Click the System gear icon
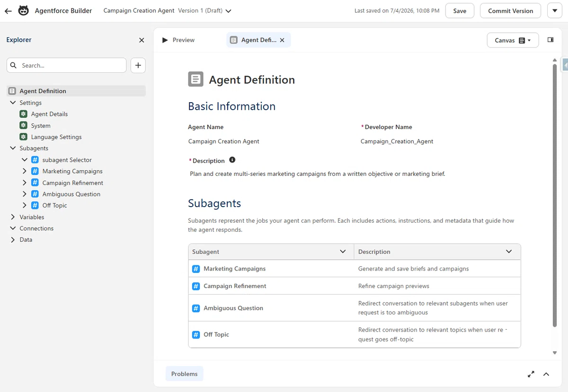The image size is (568, 392). click(23, 125)
